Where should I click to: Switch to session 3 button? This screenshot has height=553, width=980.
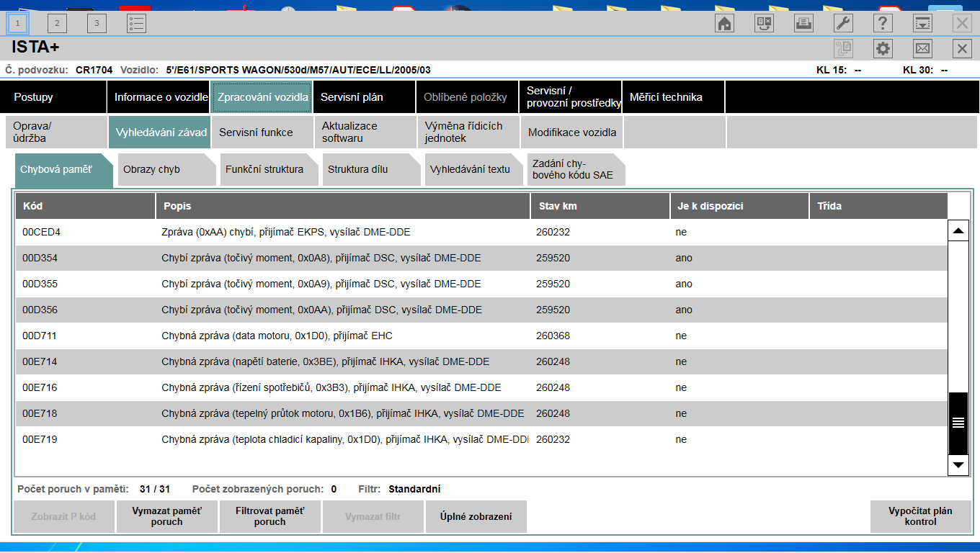pos(97,23)
